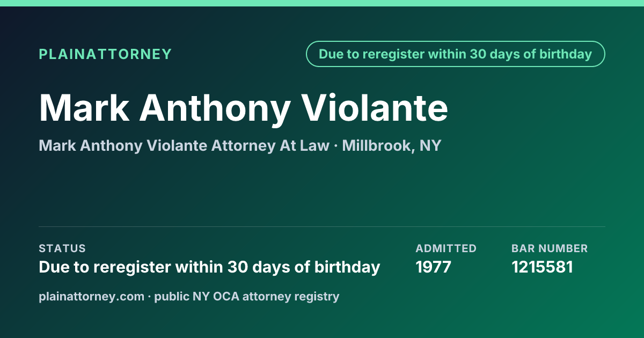The image size is (644, 338).
Task: Click 'public NY OCA attorney registry' text
Action: (247, 297)
